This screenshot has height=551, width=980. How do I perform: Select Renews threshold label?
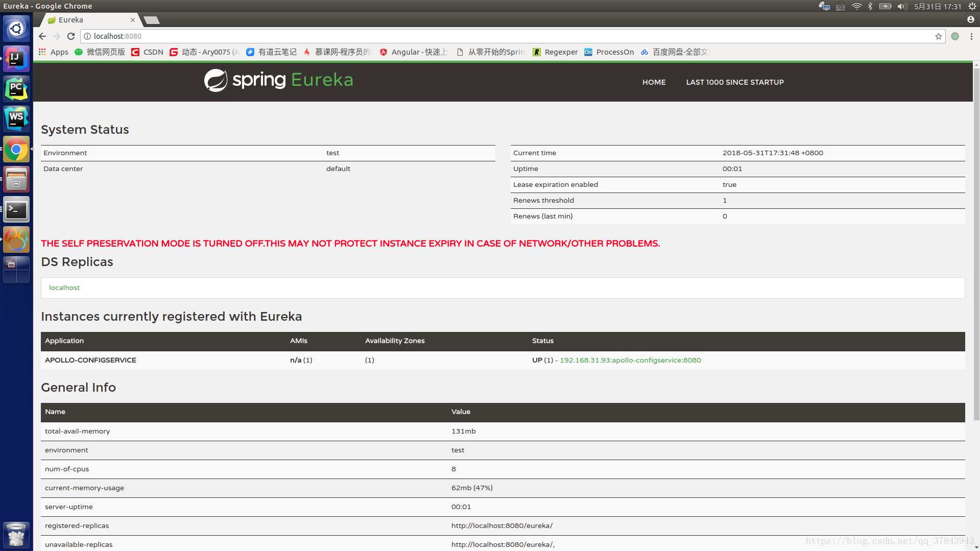[x=543, y=201]
